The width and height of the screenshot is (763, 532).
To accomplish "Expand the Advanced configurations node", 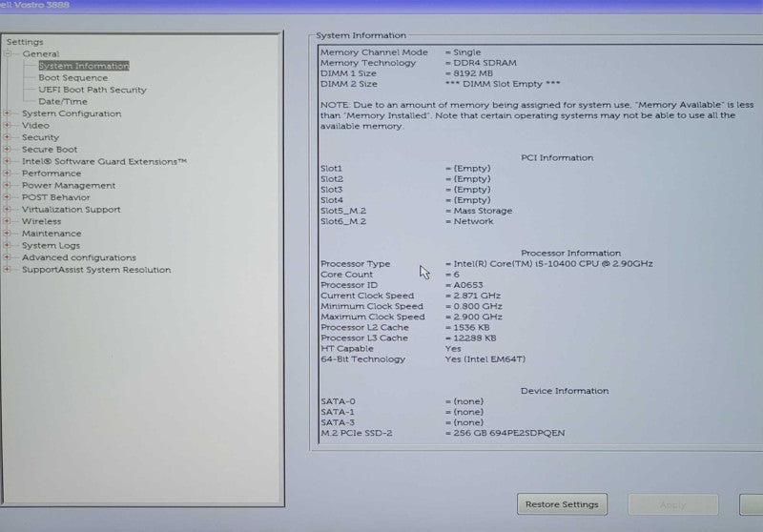I will click(x=8, y=257).
